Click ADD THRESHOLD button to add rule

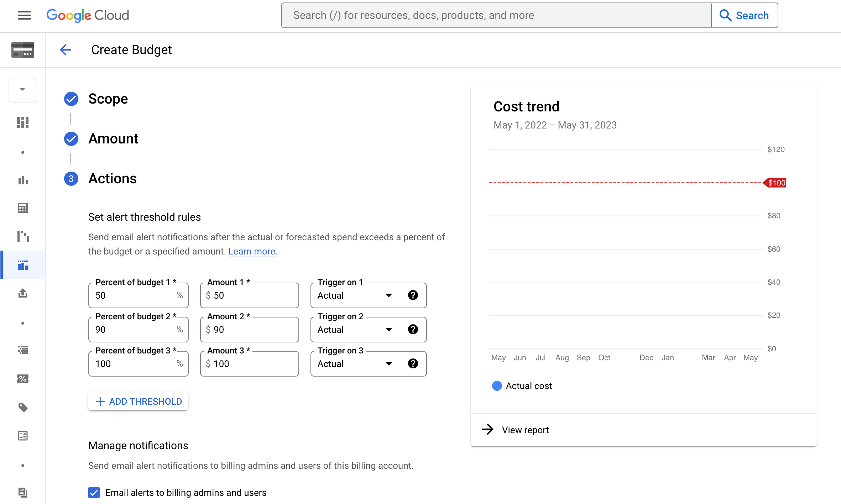[138, 401]
